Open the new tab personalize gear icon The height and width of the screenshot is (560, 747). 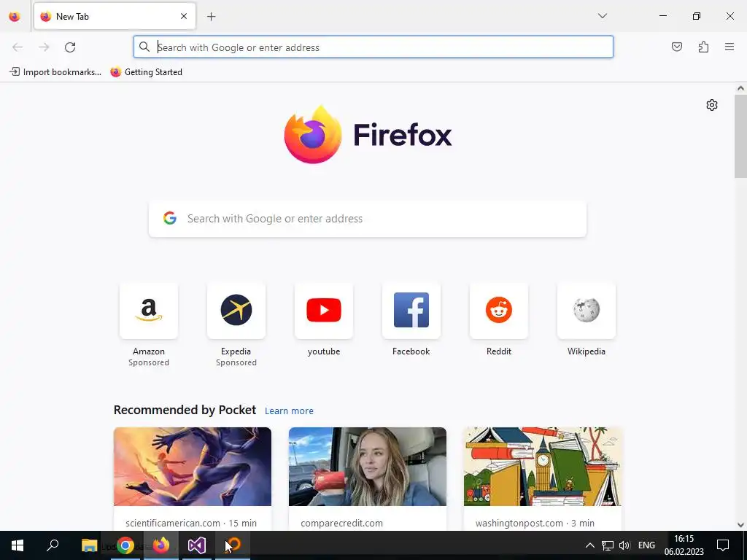(x=712, y=105)
